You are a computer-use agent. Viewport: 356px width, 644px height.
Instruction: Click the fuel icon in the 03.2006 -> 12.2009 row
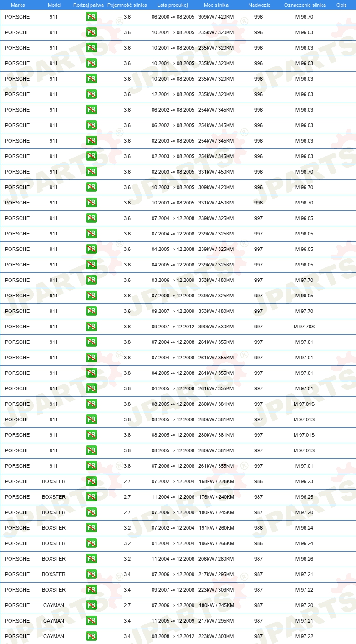pyautogui.click(x=91, y=281)
